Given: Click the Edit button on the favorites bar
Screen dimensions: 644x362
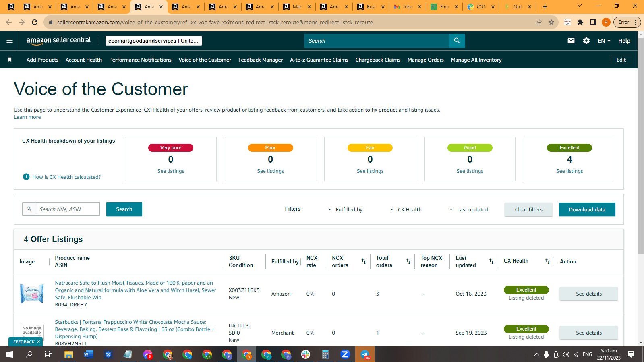Looking at the screenshot, I should tap(621, 60).
